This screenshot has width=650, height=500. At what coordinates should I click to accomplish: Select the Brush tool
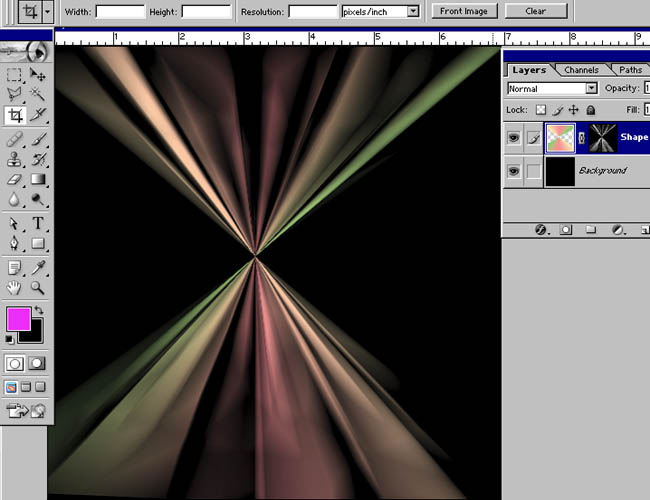[38, 139]
